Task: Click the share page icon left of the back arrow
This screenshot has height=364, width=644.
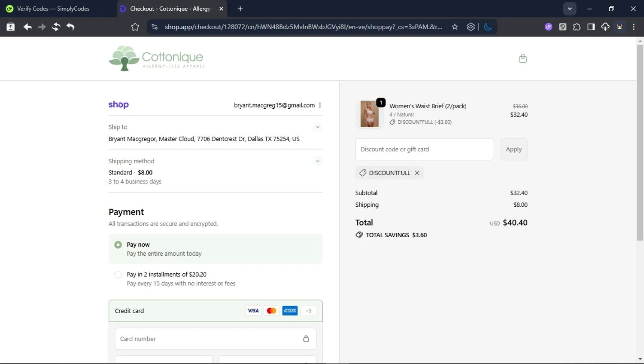Action: [x=10, y=27]
